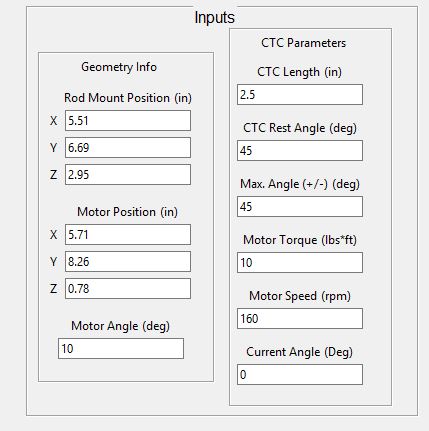Click the CTC Parameters heading
Screen dimensions: 429x431
click(x=304, y=43)
